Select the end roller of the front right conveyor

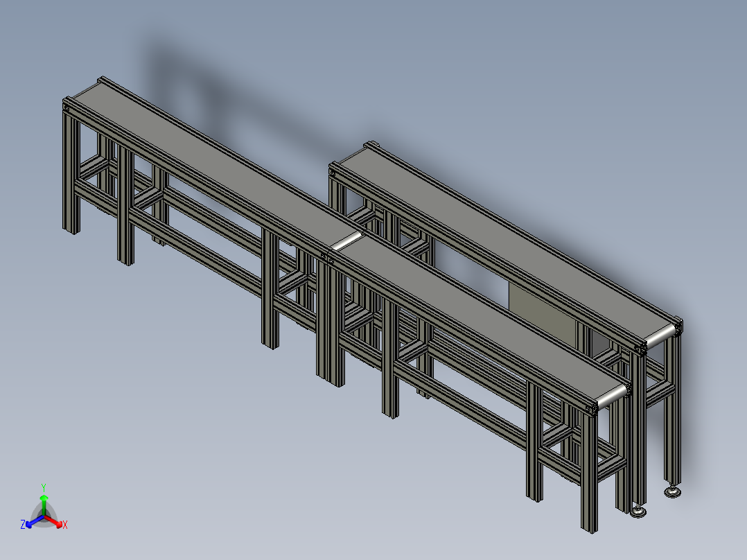[612, 397]
